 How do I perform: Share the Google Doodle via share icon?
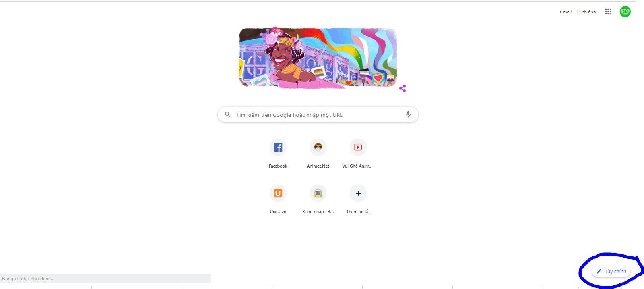(402, 88)
